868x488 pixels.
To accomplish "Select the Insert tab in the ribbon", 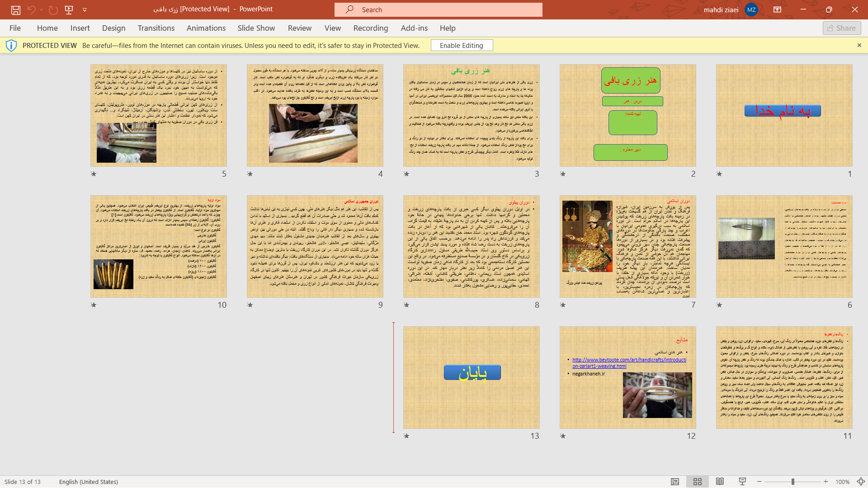I will [x=80, y=28].
